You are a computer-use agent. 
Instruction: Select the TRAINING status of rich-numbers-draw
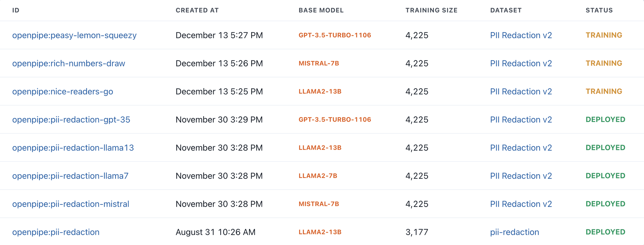[x=604, y=63]
